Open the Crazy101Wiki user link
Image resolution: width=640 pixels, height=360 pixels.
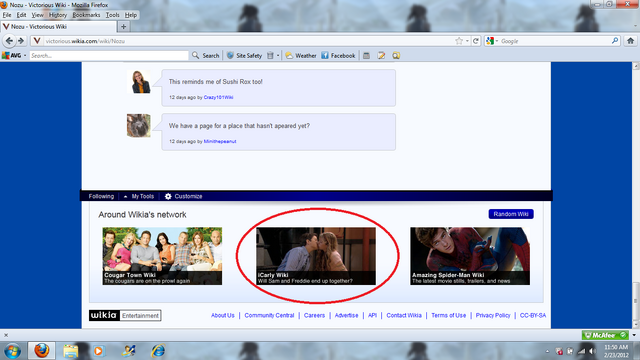coord(218,97)
